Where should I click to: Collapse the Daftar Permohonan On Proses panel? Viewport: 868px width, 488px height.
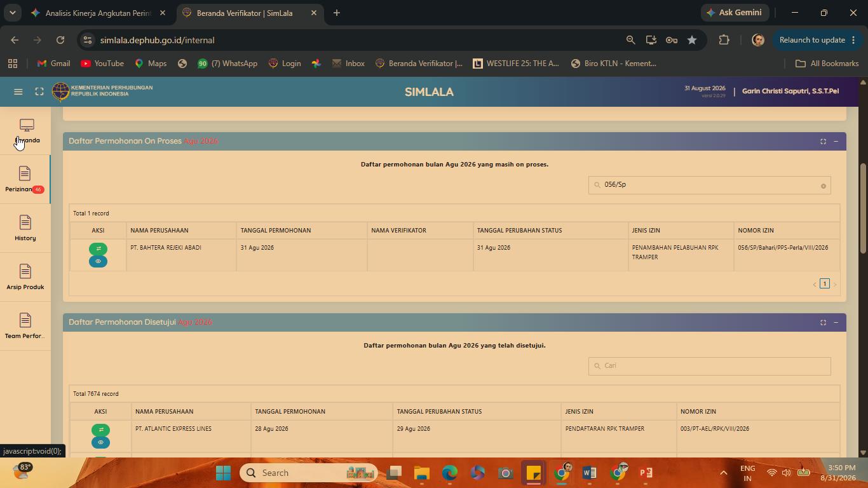pyautogui.click(x=836, y=141)
